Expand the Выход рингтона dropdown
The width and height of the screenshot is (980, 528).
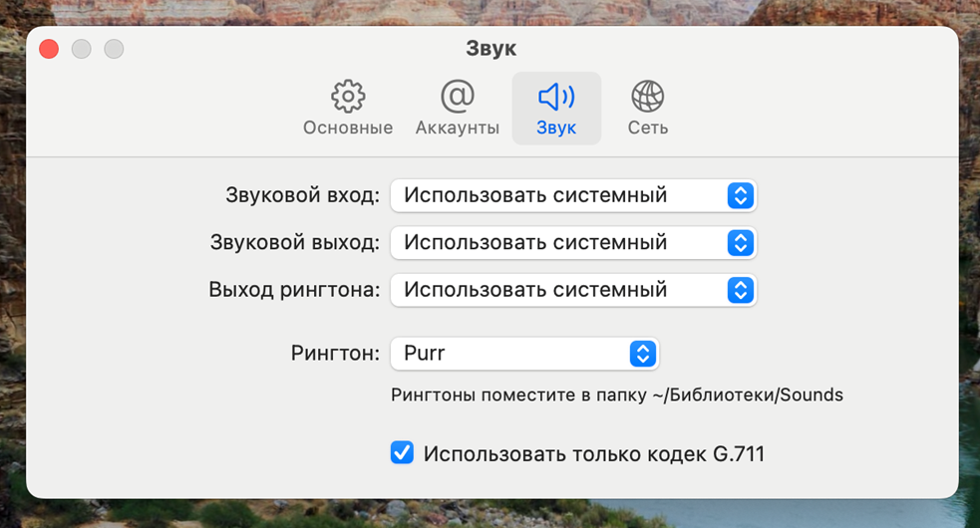click(x=573, y=290)
